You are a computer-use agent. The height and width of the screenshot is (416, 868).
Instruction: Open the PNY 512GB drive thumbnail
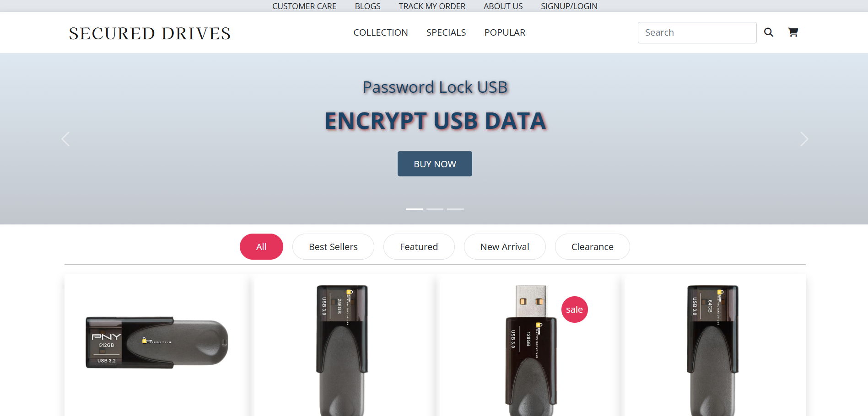(157, 342)
